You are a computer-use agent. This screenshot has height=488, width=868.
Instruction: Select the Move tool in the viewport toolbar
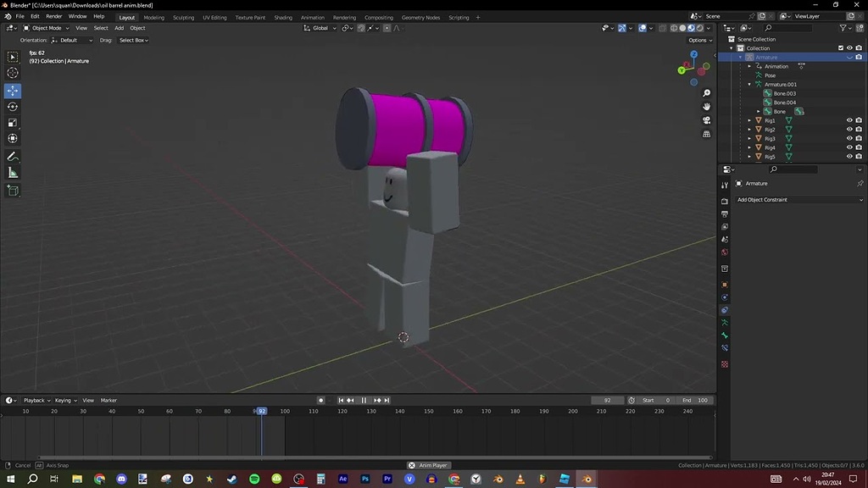pyautogui.click(x=13, y=91)
